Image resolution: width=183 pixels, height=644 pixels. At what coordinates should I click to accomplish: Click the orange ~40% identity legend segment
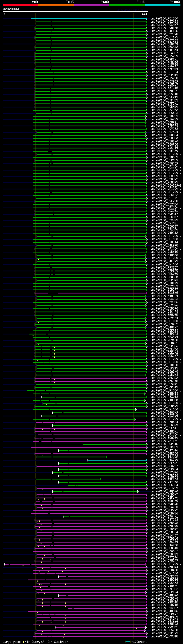(x=56, y=5)
